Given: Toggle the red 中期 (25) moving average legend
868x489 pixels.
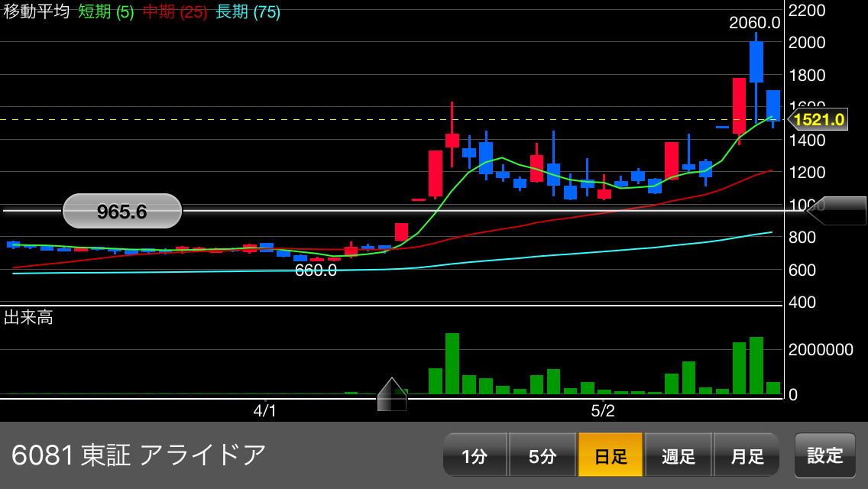Looking at the screenshot, I should pyautogui.click(x=175, y=12).
